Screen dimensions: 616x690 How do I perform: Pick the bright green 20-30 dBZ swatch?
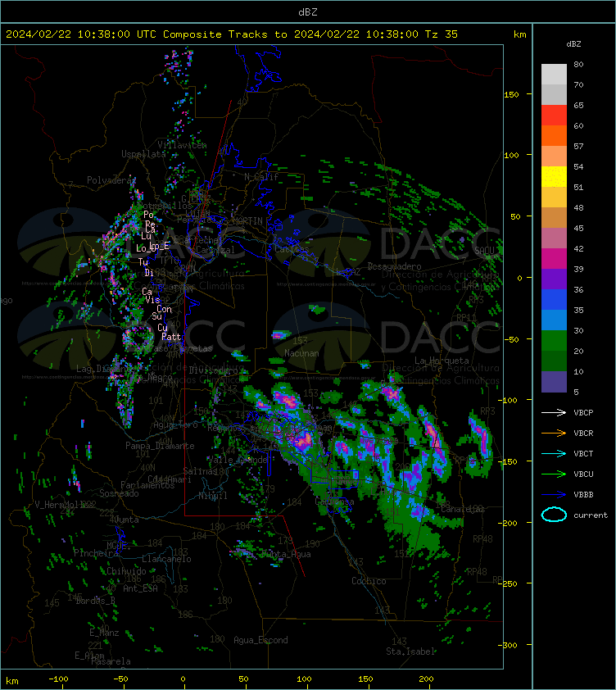tap(554, 340)
